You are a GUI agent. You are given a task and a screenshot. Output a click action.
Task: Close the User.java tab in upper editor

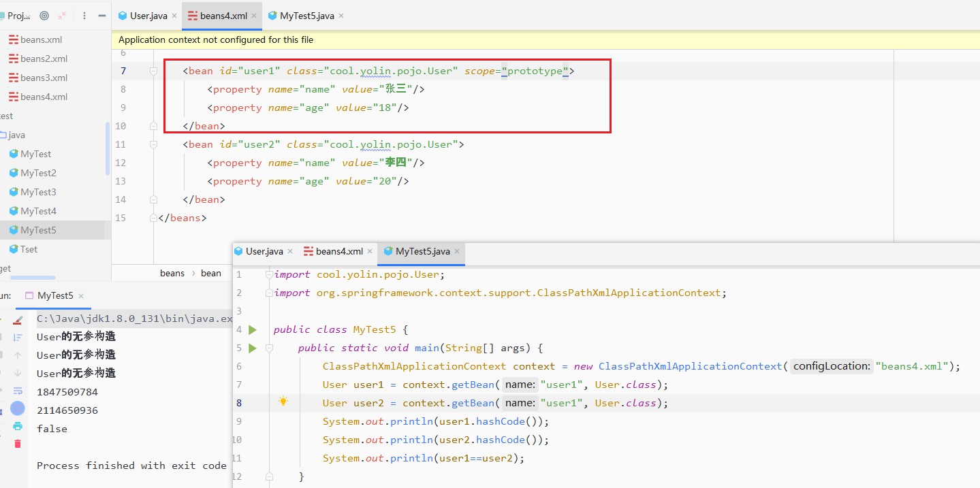(x=174, y=16)
